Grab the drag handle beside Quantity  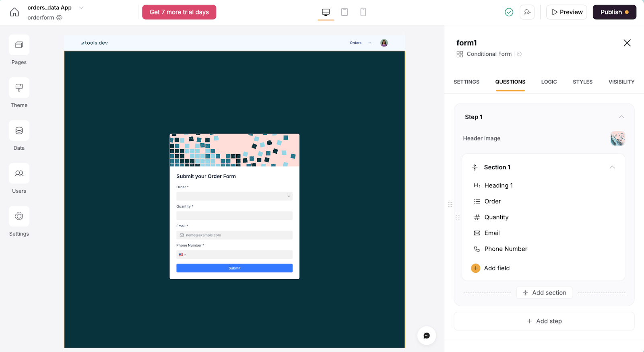pyautogui.click(x=458, y=217)
